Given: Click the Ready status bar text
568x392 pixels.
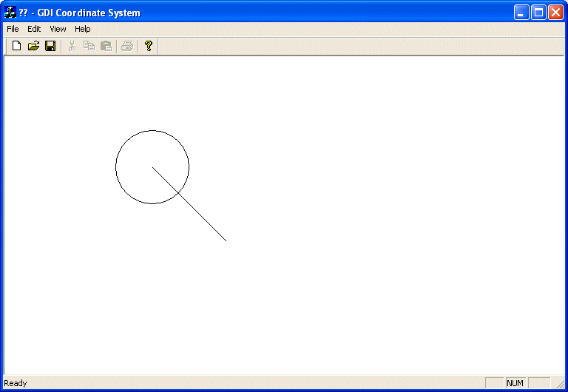Looking at the screenshot, I should click(16, 383).
